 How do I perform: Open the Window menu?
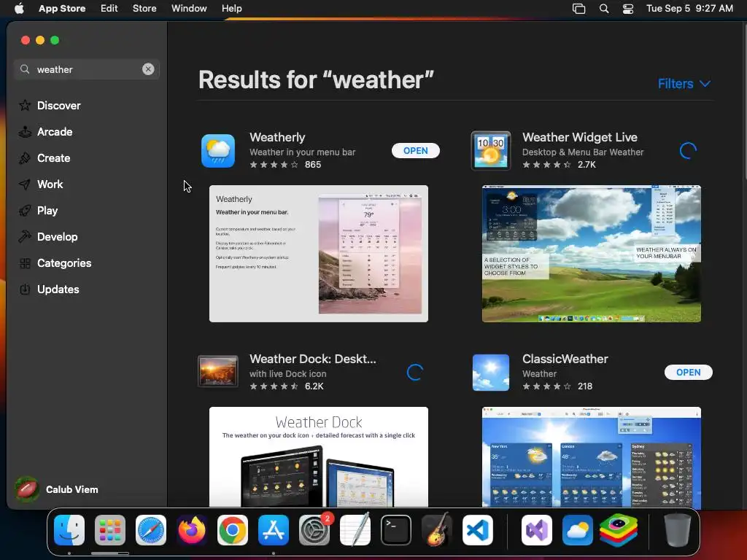click(189, 9)
